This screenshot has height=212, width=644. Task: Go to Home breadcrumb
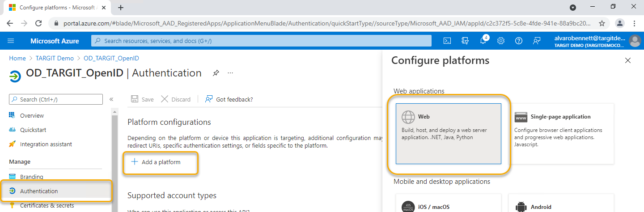pos(17,58)
